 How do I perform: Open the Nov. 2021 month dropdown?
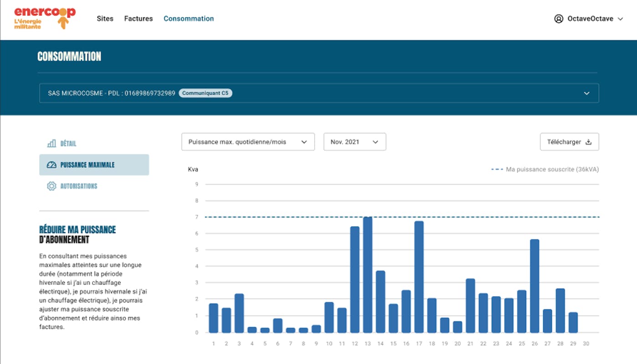355,142
